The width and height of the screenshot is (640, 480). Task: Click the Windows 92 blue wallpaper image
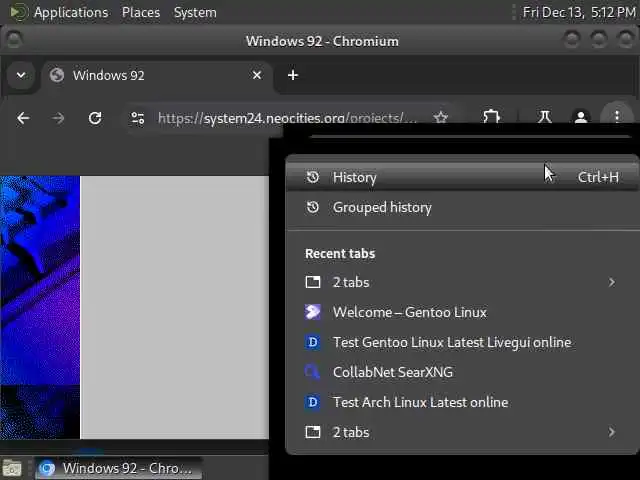point(40,307)
